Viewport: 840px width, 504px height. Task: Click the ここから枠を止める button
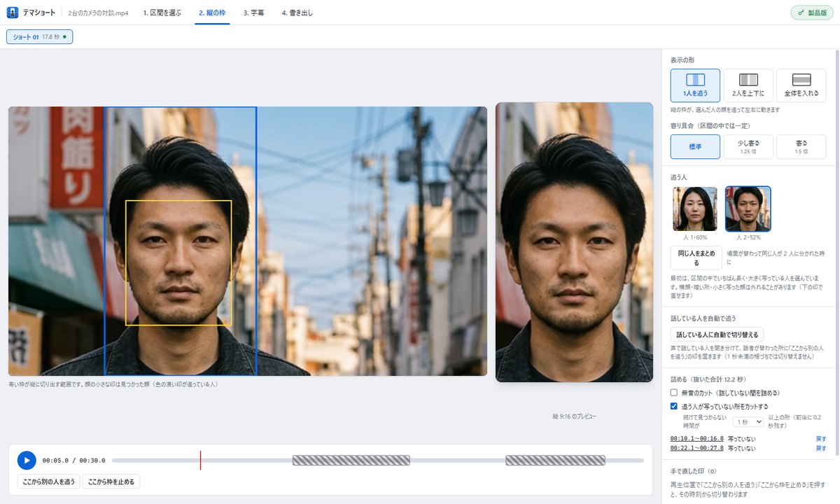tap(111, 482)
